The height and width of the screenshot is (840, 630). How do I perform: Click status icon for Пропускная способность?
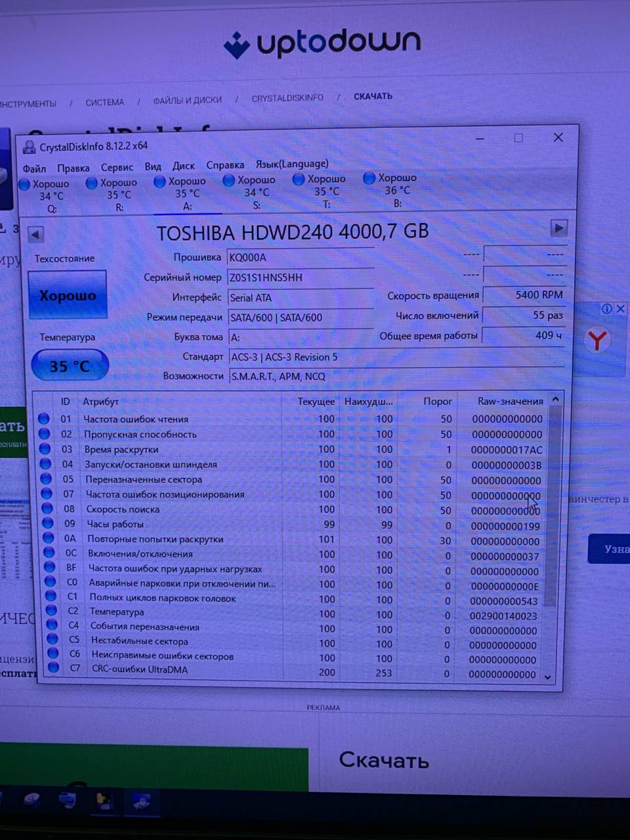(45, 434)
